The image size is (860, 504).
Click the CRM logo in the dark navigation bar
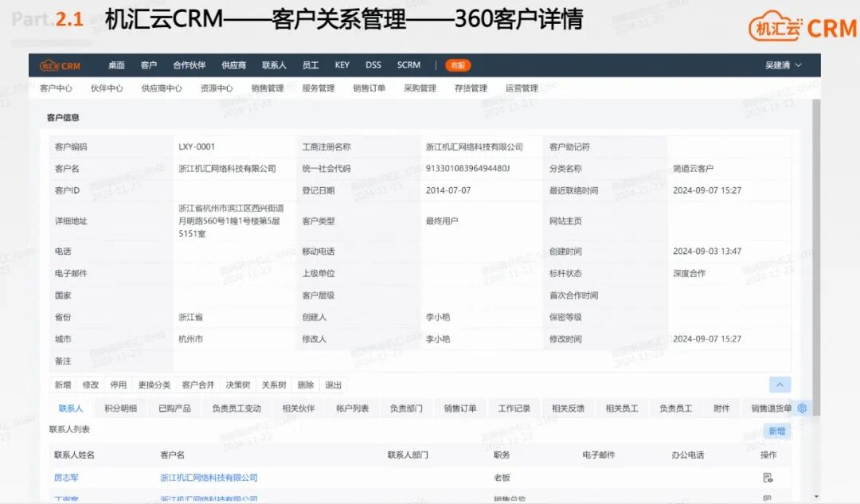pyautogui.click(x=60, y=65)
